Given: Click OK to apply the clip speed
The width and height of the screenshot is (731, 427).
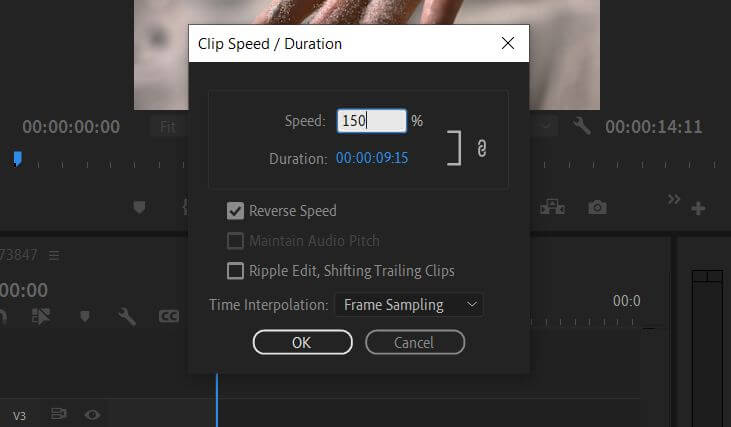Looking at the screenshot, I should 302,342.
